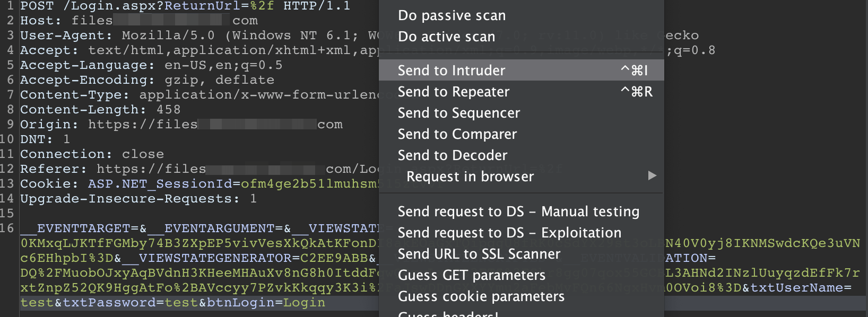Click the Content-Length header line
The width and height of the screenshot is (868, 317).
click(x=100, y=110)
